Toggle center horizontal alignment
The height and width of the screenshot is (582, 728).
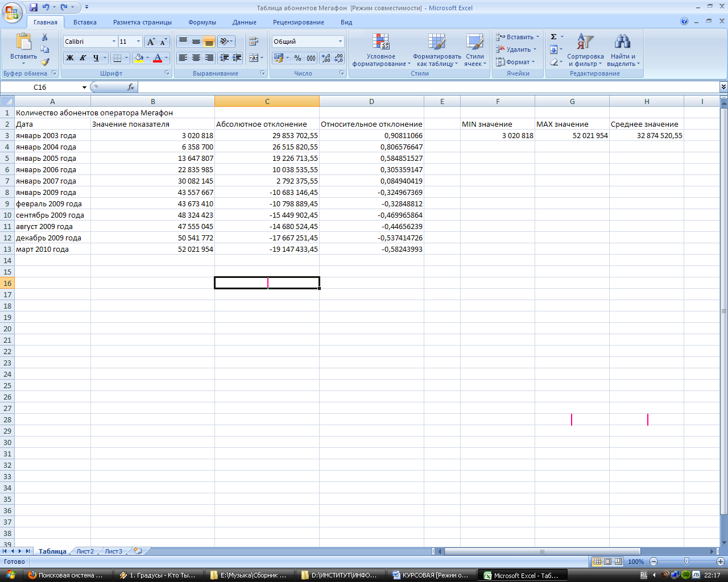[x=196, y=58]
